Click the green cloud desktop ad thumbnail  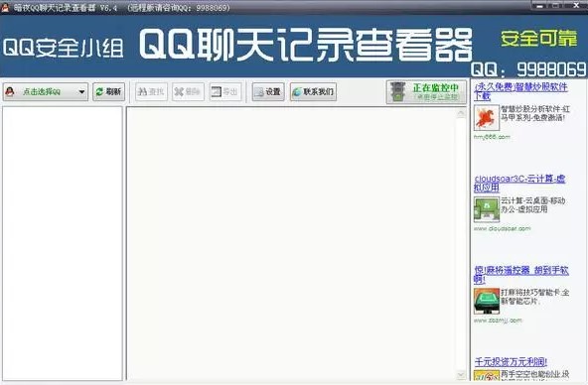(487, 209)
